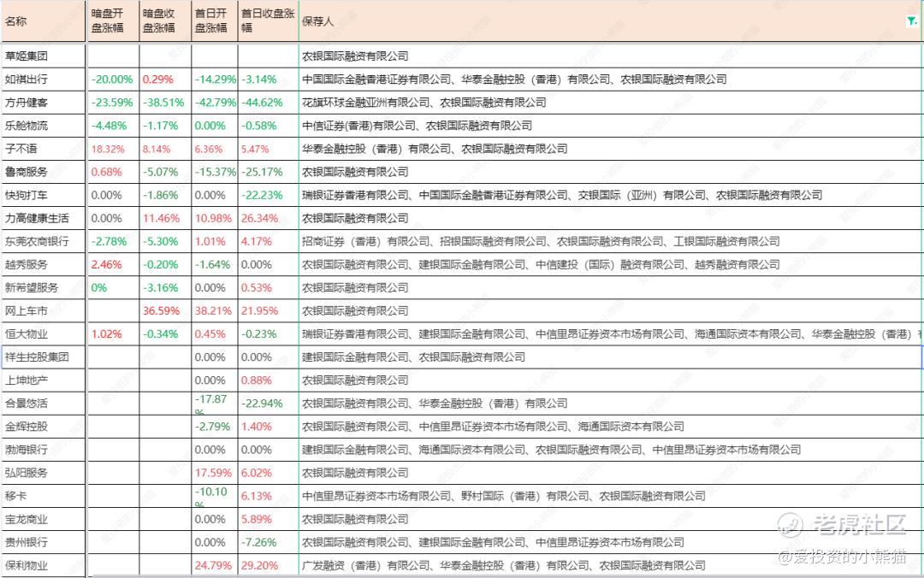Click the 移卡 name cell
The width and height of the screenshot is (924, 578).
tap(44, 496)
